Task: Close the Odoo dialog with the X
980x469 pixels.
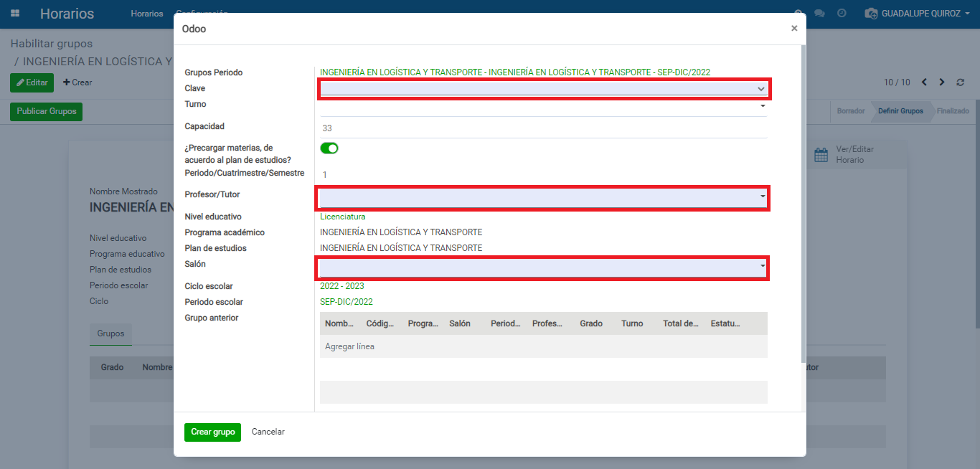Action: 793,29
